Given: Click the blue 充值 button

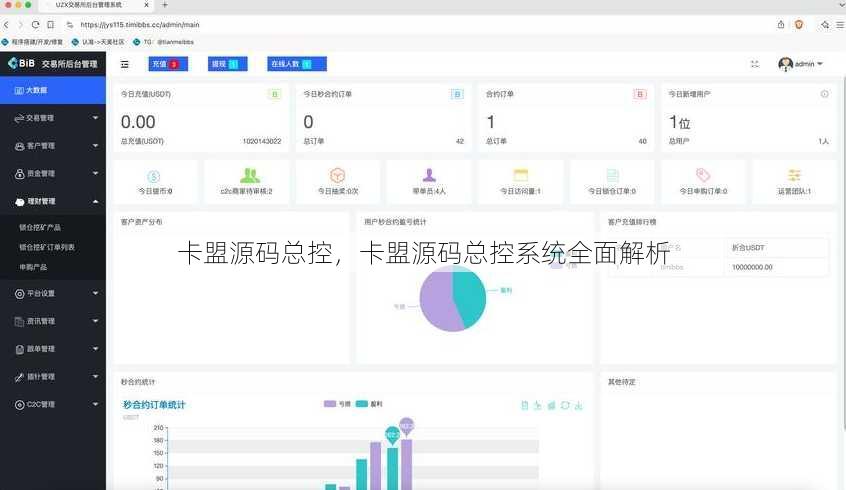Looking at the screenshot, I should coord(168,64).
